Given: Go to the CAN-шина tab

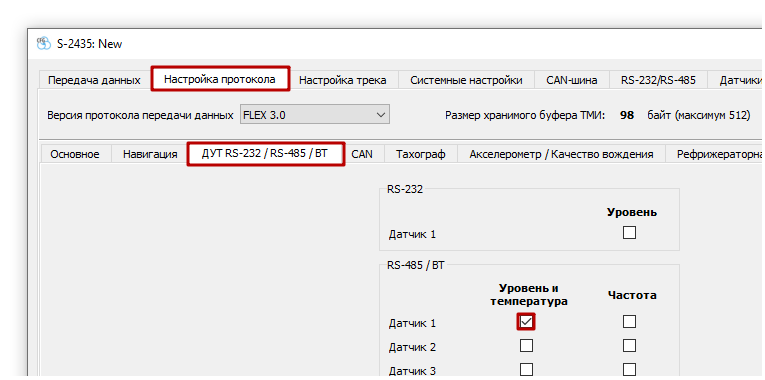Looking at the screenshot, I should click(x=572, y=80).
